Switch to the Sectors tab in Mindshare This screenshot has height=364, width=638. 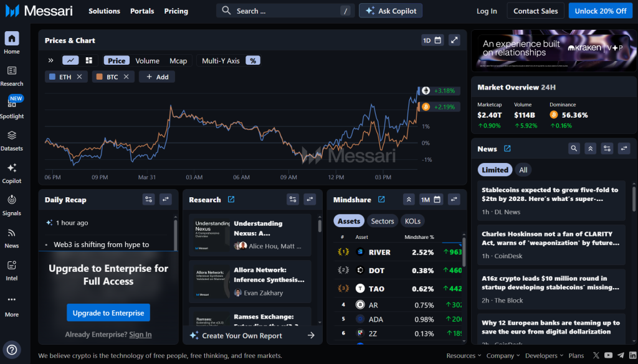(383, 221)
